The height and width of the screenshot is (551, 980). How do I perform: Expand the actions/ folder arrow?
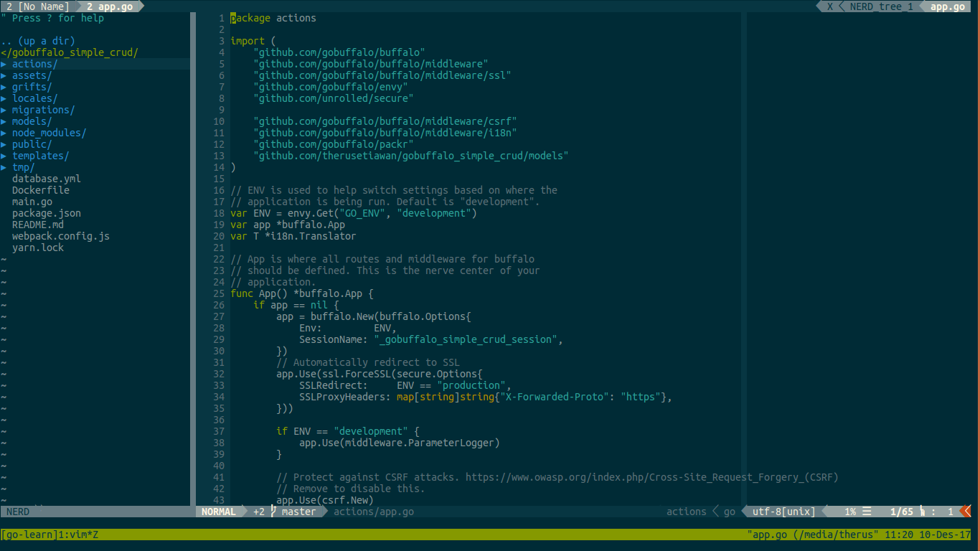(x=4, y=64)
